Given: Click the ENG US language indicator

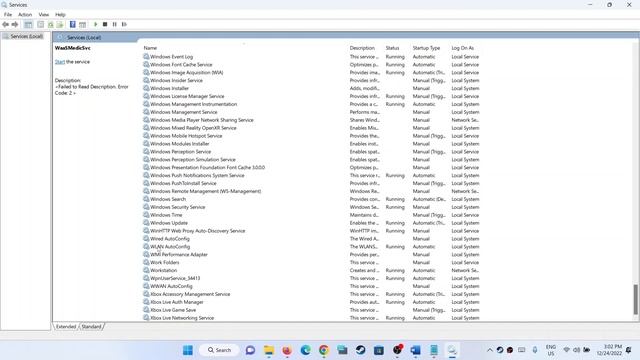Looking at the screenshot, I should coord(551,350).
